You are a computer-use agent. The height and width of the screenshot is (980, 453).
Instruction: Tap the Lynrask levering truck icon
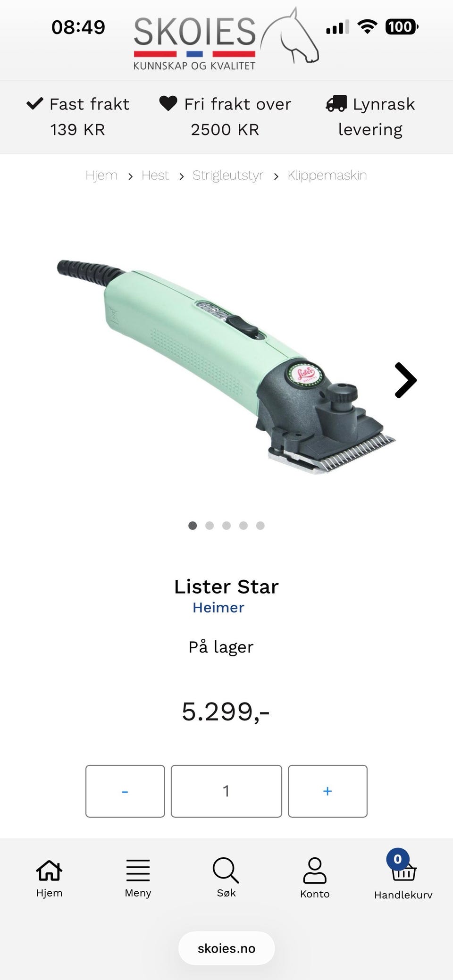click(x=336, y=103)
